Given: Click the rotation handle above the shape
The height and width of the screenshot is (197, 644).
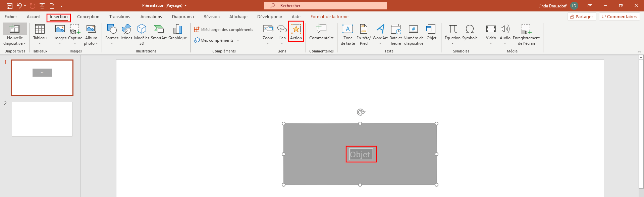Looking at the screenshot, I should pos(360,112).
